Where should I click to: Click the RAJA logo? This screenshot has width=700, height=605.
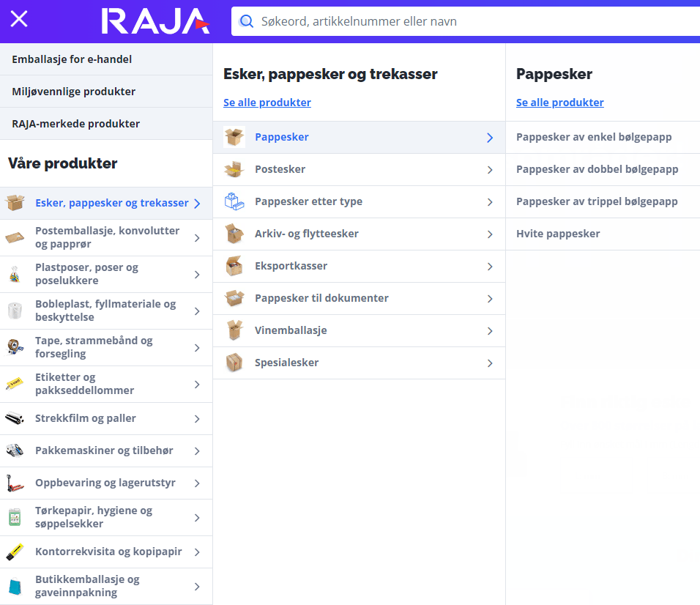[155, 21]
